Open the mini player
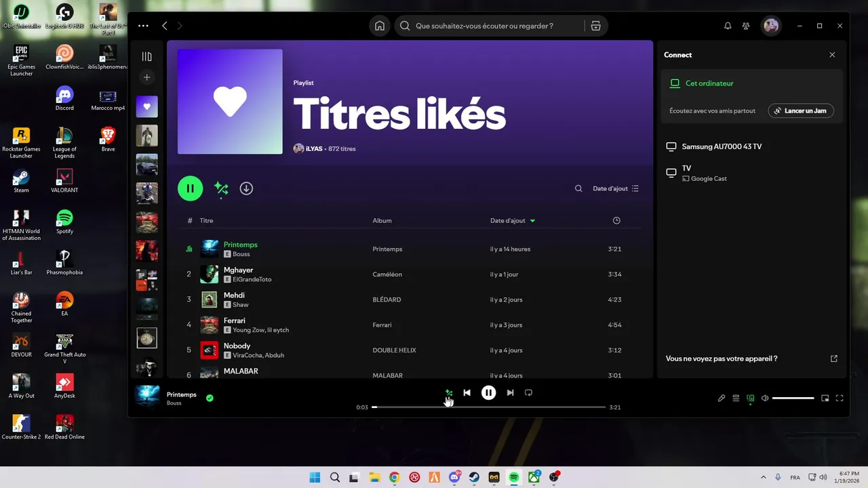Viewport: 868px width, 488px height. (825, 399)
